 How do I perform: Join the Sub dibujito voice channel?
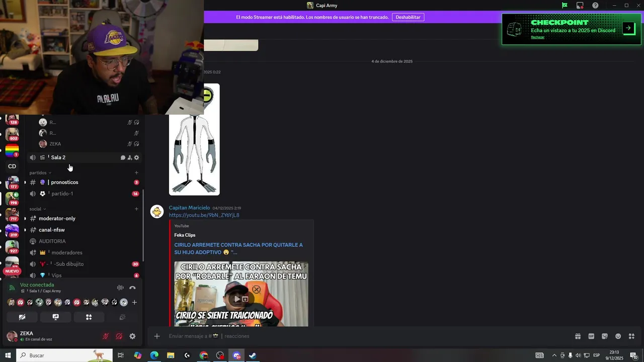pyautogui.click(x=84, y=264)
